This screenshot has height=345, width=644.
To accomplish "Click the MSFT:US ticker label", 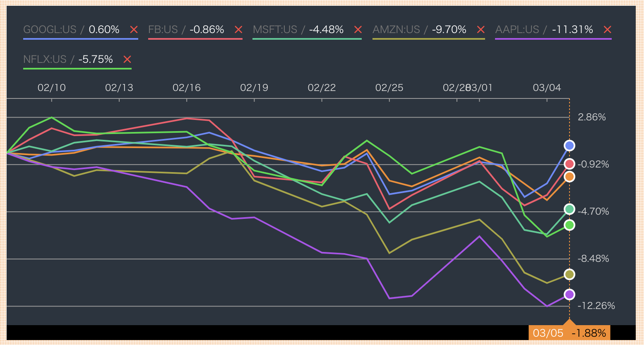I will 275,30.
